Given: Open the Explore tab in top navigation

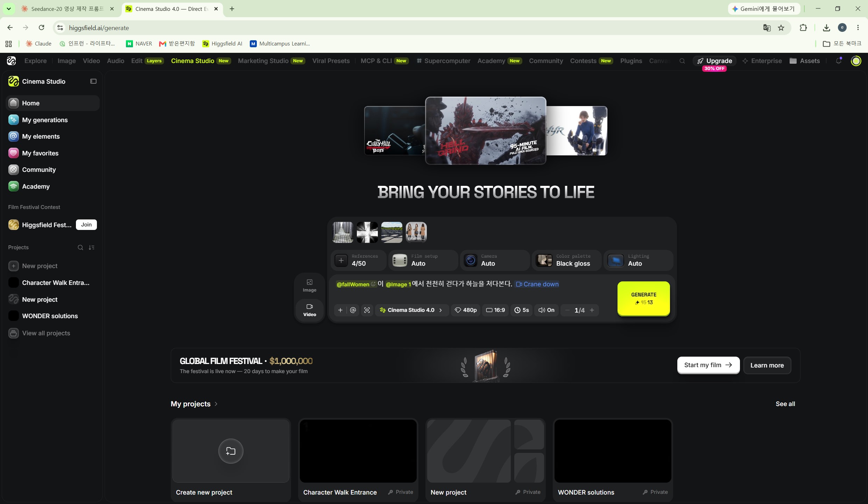Looking at the screenshot, I should [x=35, y=61].
